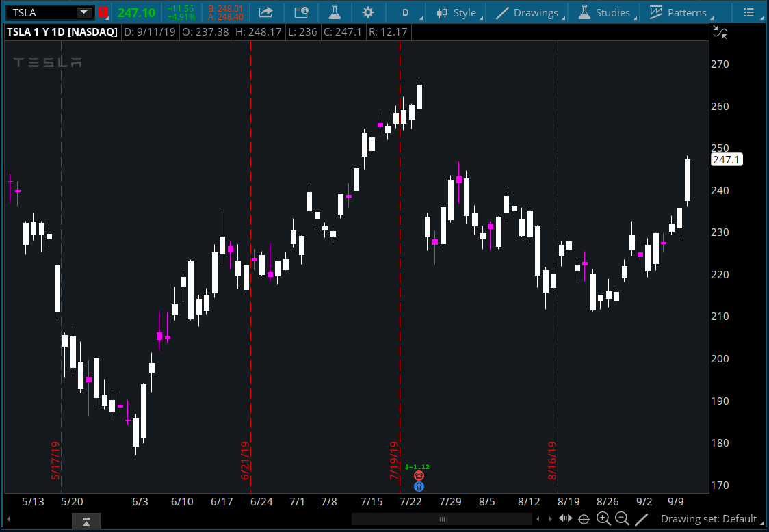Activate the crosshair pan tool icon
Image resolution: width=769 pixels, height=532 pixels.
584,519
